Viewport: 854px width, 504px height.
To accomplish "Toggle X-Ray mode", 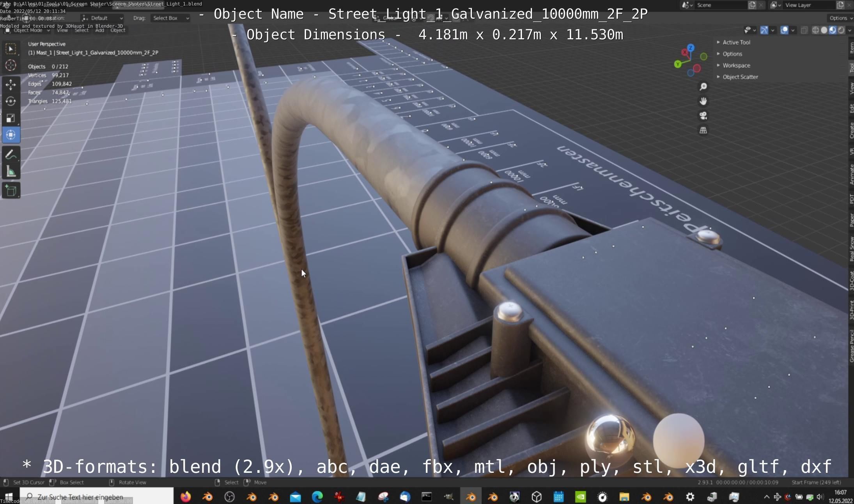I will pos(804,30).
